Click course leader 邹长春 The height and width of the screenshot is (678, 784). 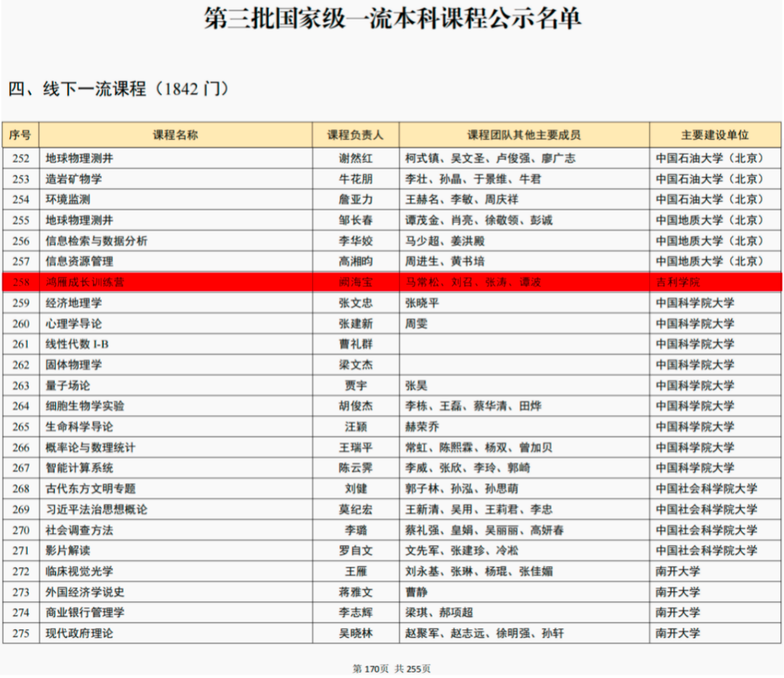[355, 220]
